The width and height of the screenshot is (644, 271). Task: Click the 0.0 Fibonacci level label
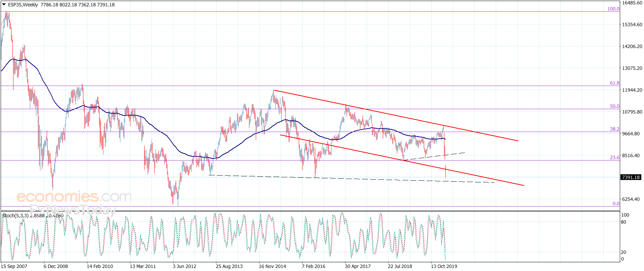click(616, 204)
